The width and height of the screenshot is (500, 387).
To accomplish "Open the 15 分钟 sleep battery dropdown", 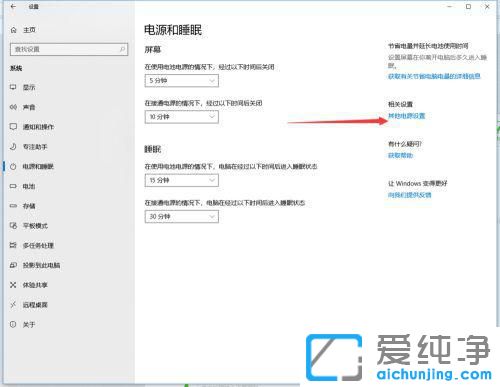I will click(182, 180).
